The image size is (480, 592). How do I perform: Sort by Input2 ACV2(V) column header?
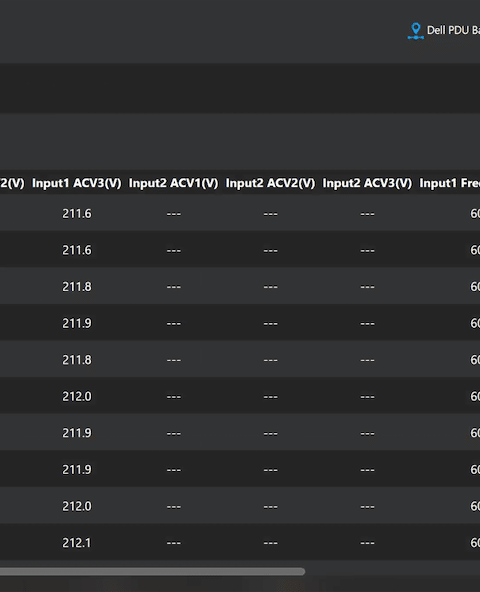coord(270,183)
